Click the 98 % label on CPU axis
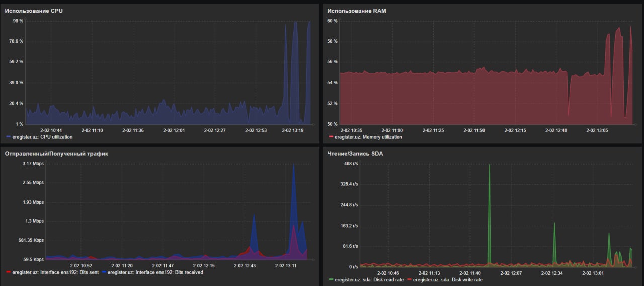The width and height of the screenshot is (644, 286). (18, 21)
